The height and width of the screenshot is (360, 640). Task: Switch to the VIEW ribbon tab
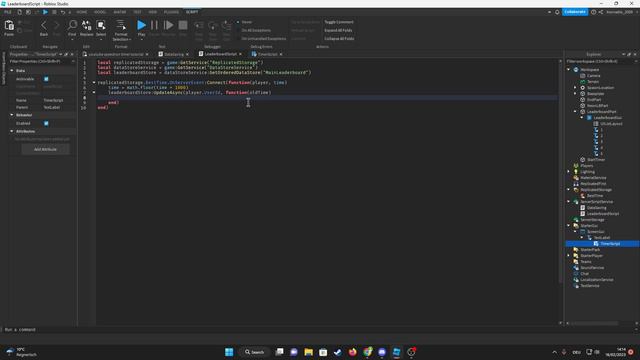point(153,12)
